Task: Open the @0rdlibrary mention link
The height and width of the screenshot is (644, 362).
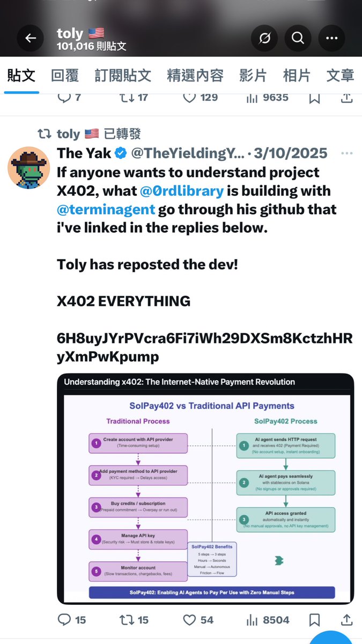Action: pos(181,191)
